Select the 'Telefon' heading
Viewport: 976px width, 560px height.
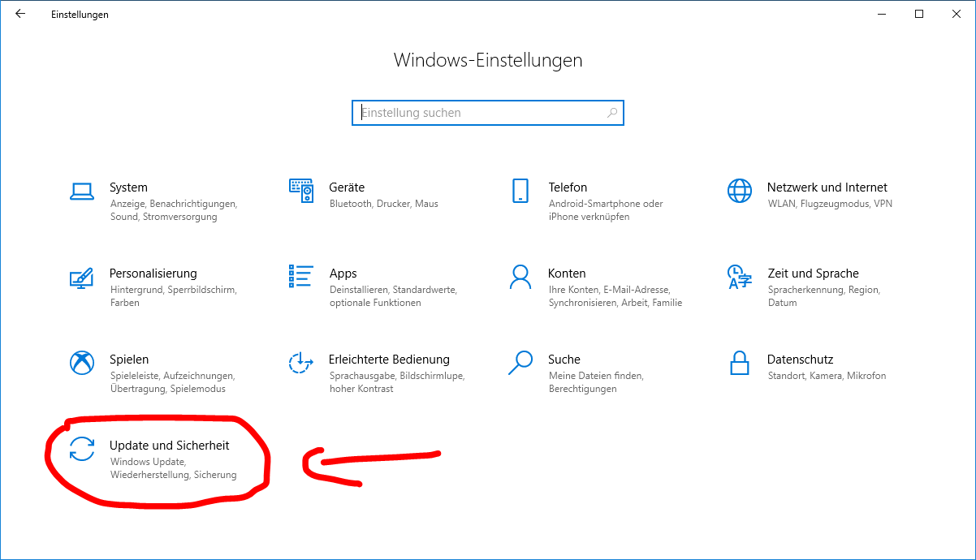[568, 187]
